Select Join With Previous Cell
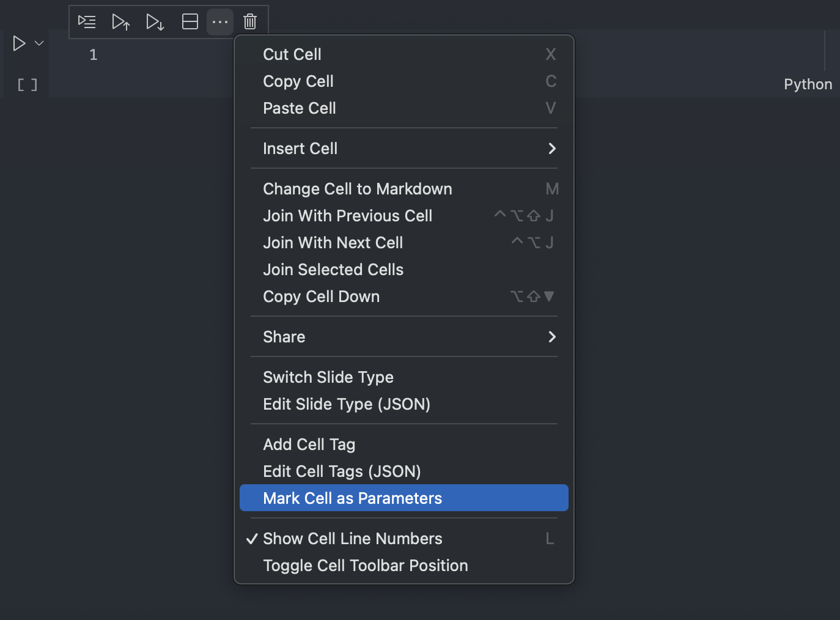 pyautogui.click(x=404, y=216)
